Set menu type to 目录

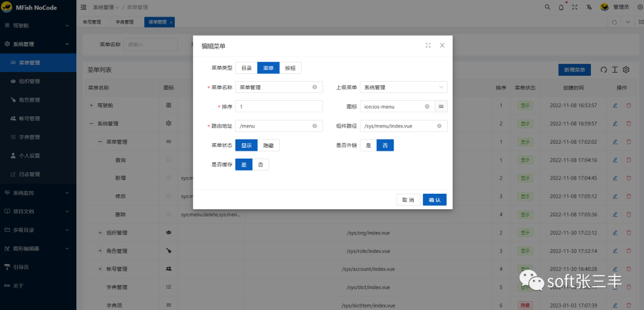(x=246, y=68)
